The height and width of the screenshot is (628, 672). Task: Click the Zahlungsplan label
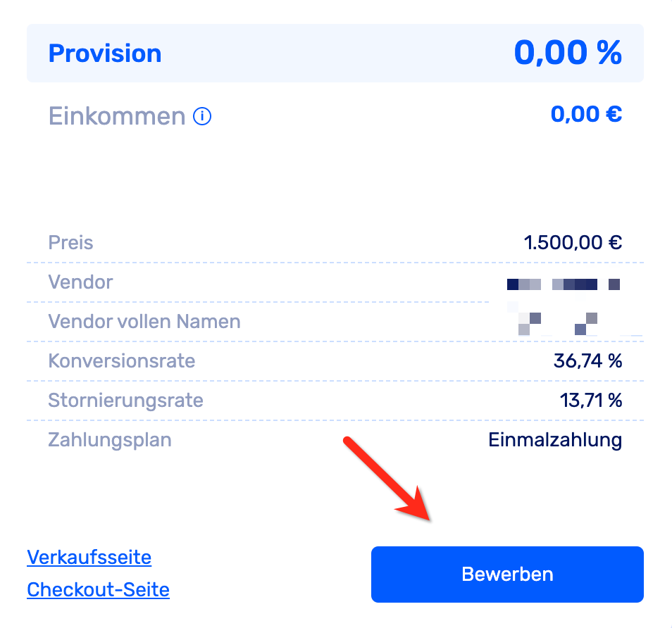pos(110,440)
